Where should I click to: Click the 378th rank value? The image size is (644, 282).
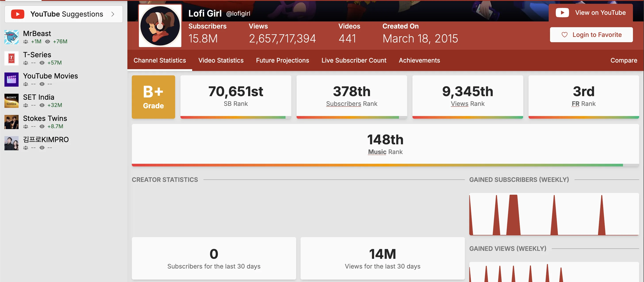click(x=352, y=91)
